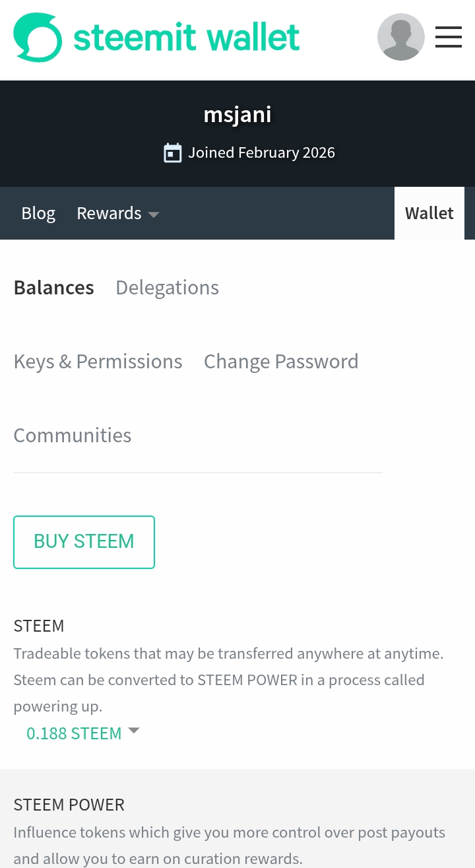Click the Joined February 2026 text
This screenshot has width=475, height=868.
[261, 153]
